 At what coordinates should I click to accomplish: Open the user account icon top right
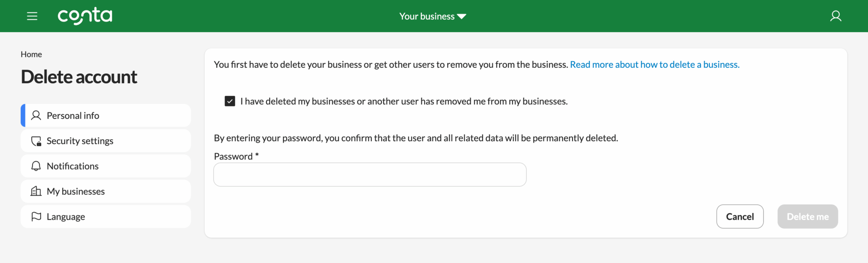click(x=836, y=16)
